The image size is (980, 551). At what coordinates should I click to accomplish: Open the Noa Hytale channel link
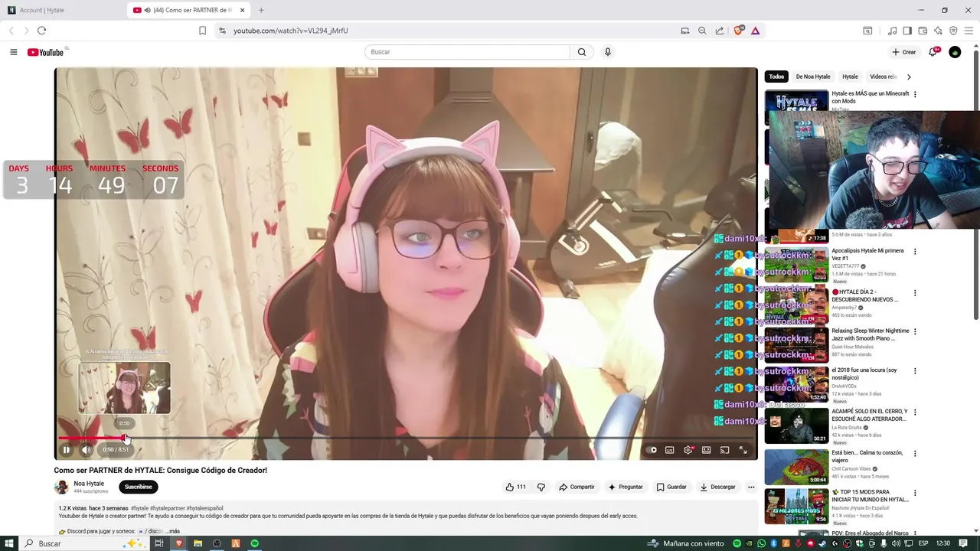click(x=89, y=484)
